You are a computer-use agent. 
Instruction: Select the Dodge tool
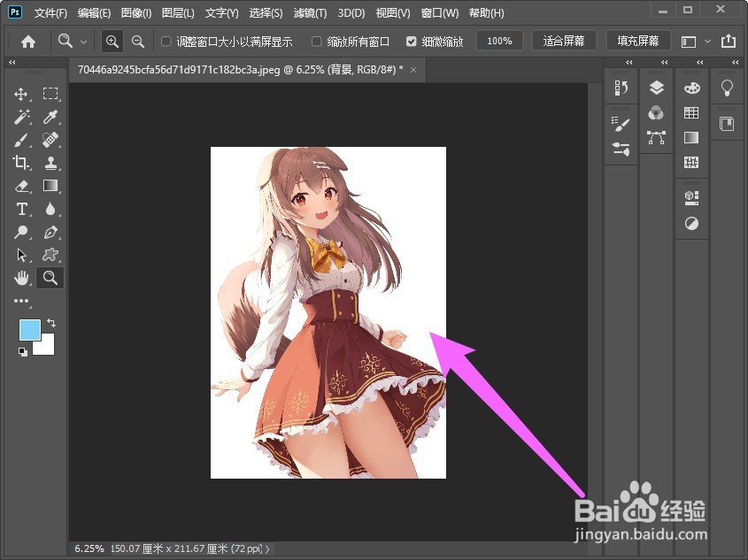21,232
